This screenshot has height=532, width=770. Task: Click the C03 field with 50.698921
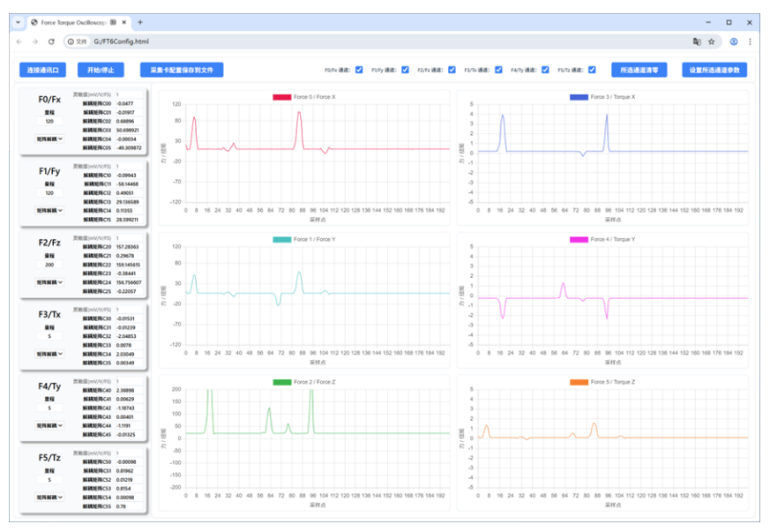point(129,131)
